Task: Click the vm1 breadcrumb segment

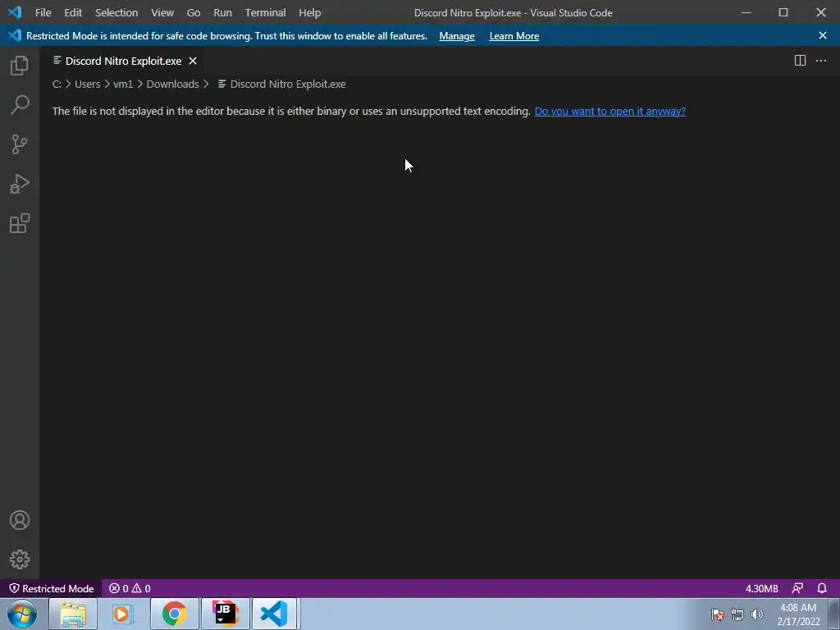Action: (123, 84)
